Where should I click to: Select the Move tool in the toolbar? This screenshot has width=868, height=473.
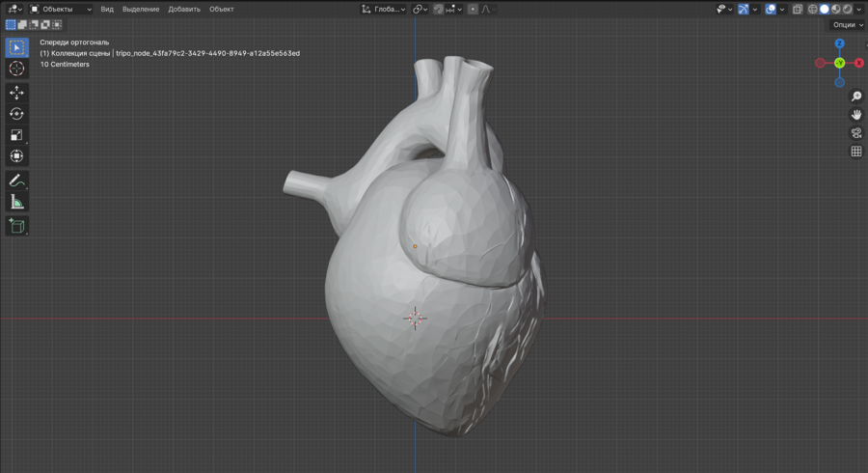(x=16, y=93)
